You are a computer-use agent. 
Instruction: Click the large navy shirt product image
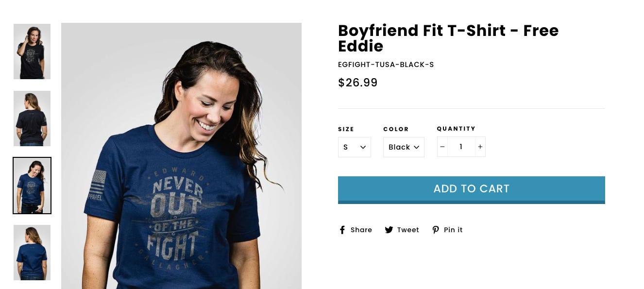(181, 156)
